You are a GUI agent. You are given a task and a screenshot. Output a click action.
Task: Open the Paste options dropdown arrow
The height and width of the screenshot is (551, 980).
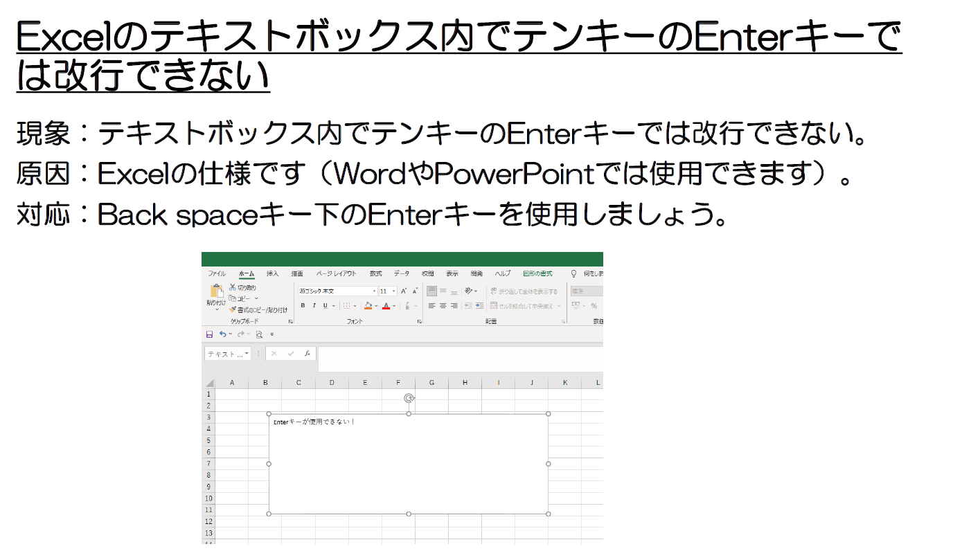217,309
